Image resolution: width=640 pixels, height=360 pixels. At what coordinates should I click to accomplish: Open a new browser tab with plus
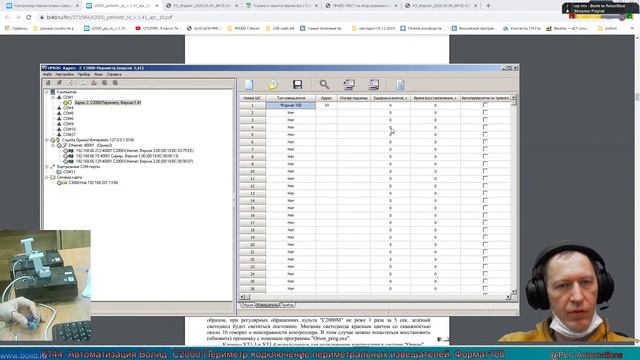(488, 6)
